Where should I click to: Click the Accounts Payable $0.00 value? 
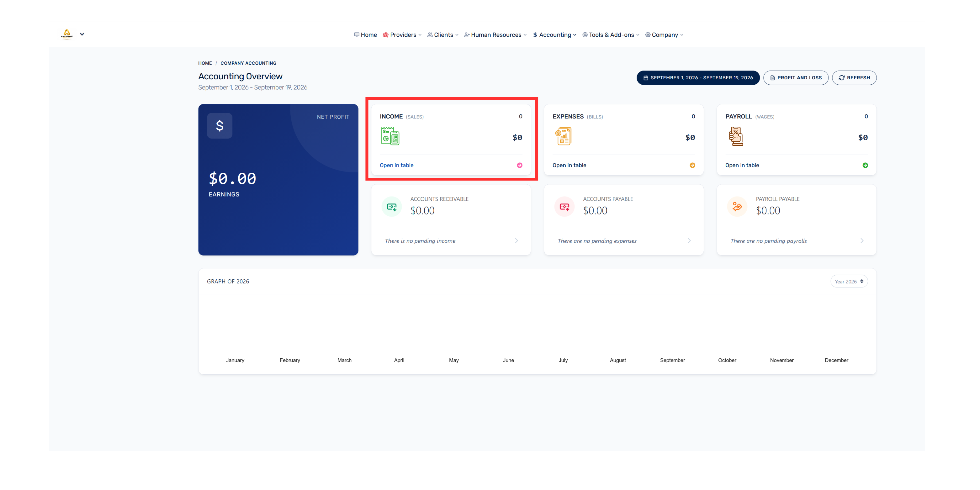pyautogui.click(x=595, y=211)
